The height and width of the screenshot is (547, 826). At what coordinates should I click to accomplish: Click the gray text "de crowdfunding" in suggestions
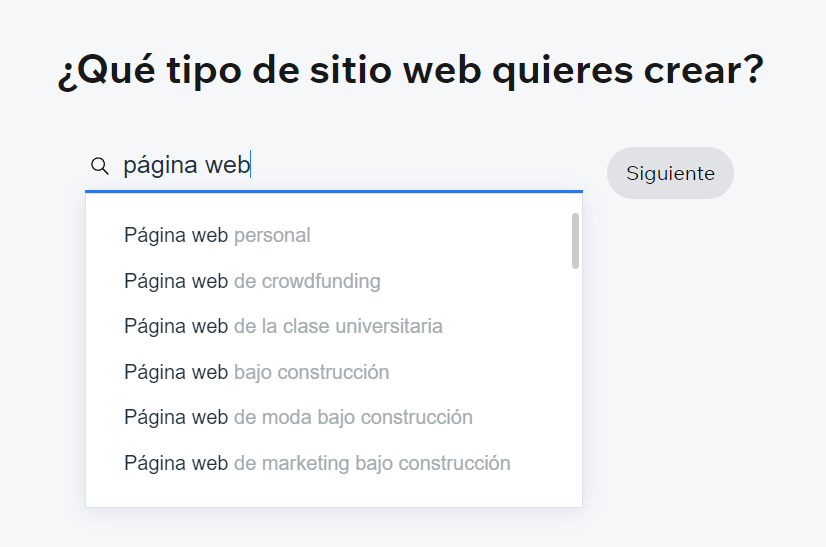point(307,281)
